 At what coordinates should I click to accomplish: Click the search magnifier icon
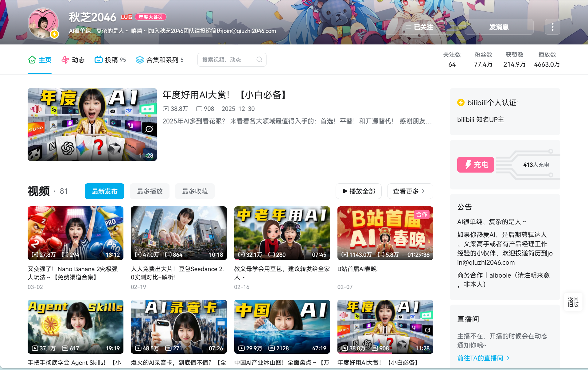coord(259,60)
